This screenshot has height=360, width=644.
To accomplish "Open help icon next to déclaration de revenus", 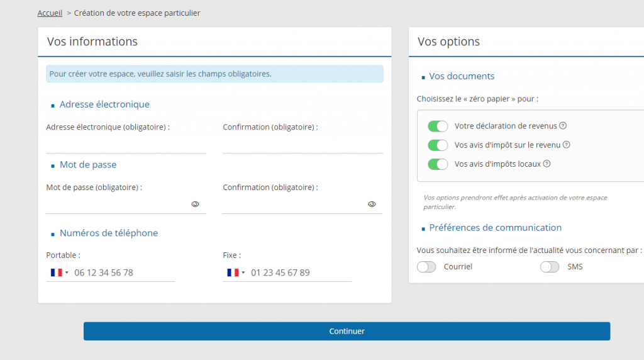I will click(x=563, y=126).
